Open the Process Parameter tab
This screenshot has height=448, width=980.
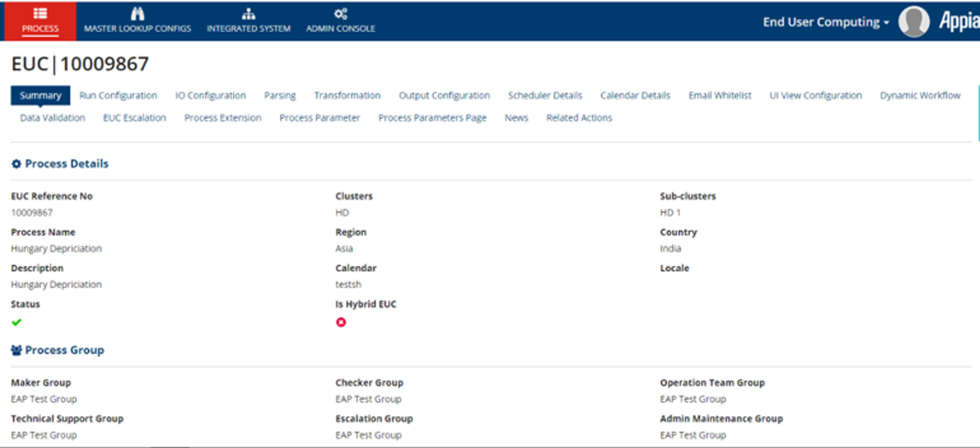click(x=320, y=118)
